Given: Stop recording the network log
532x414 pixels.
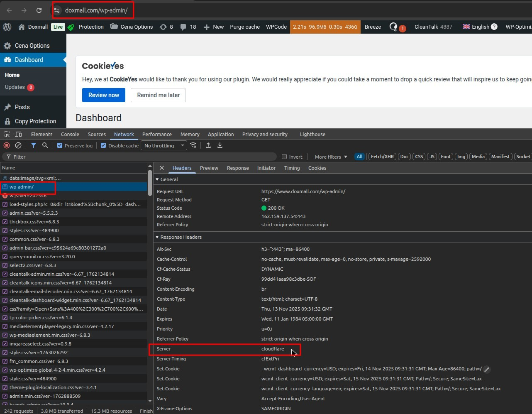Looking at the screenshot, I should pyautogui.click(x=7, y=145).
